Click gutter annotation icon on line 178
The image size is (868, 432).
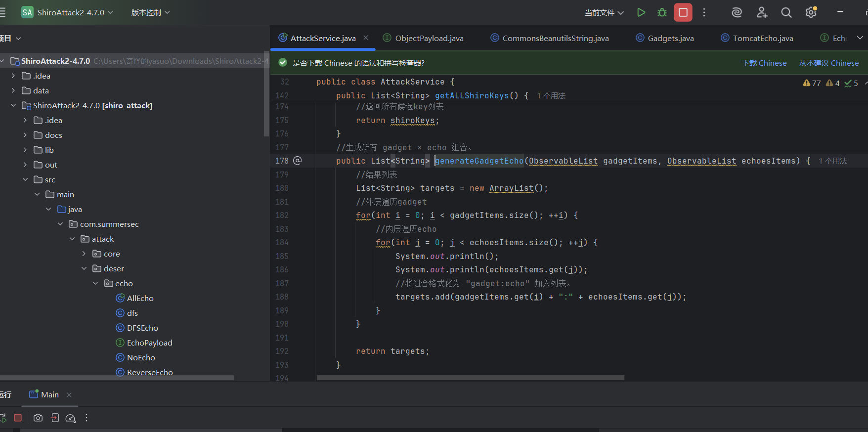click(x=297, y=161)
